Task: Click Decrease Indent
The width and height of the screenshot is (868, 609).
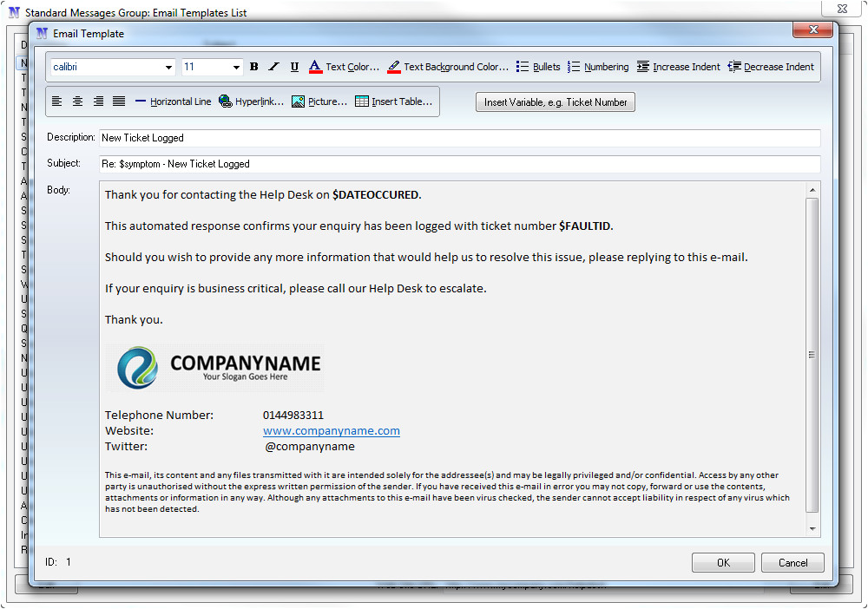Action: click(x=771, y=67)
